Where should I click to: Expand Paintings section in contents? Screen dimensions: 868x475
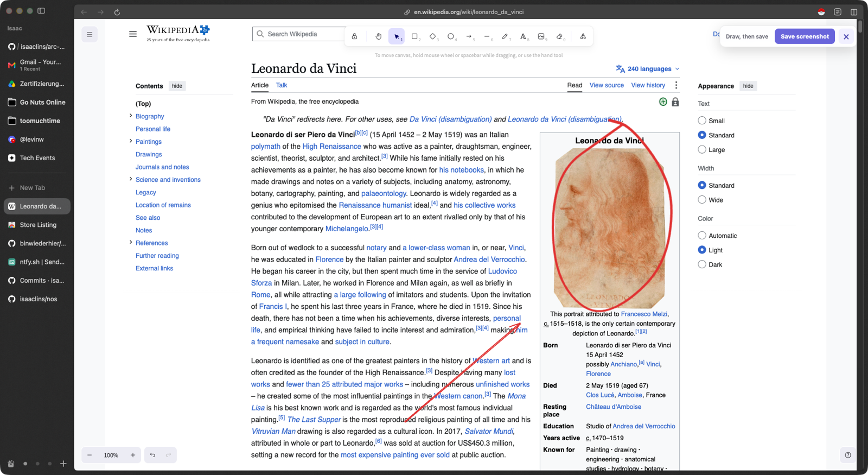(x=131, y=141)
